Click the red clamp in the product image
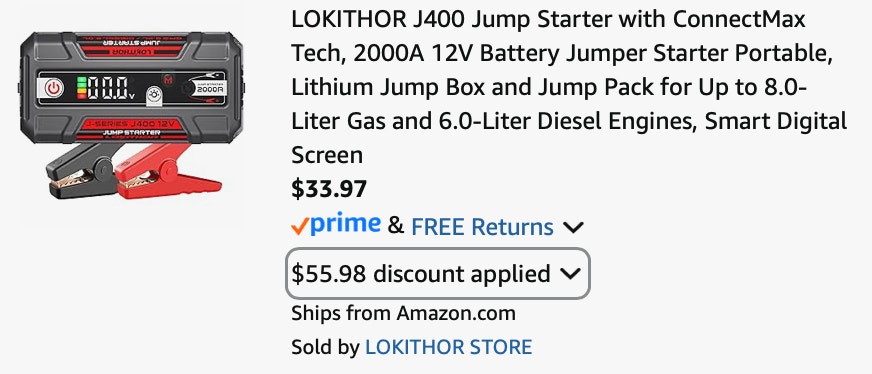The width and height of the screenshot is (872, 374). pos(168,173)
